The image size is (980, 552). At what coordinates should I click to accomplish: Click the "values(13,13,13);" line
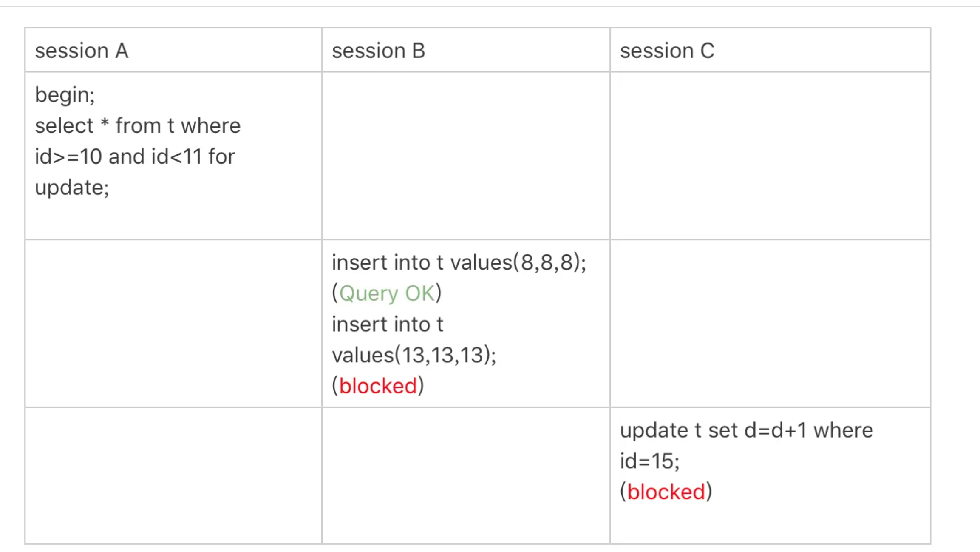point(414,355)
